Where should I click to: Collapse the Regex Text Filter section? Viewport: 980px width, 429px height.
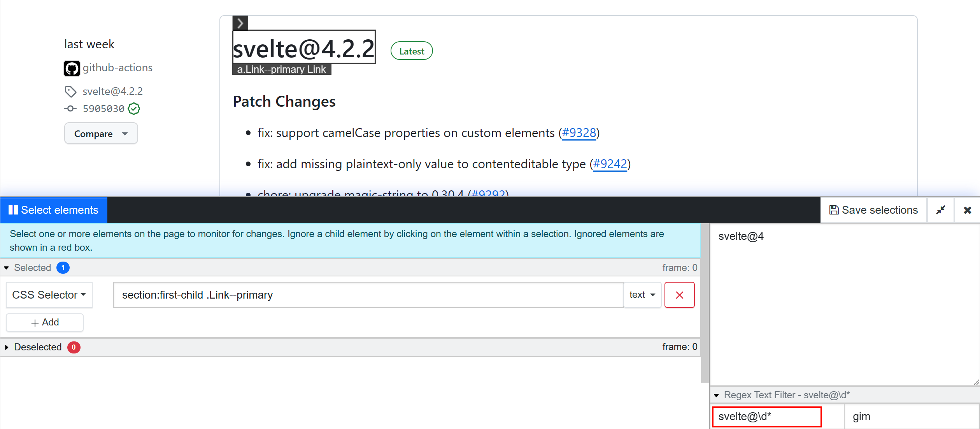coord(716,396)
